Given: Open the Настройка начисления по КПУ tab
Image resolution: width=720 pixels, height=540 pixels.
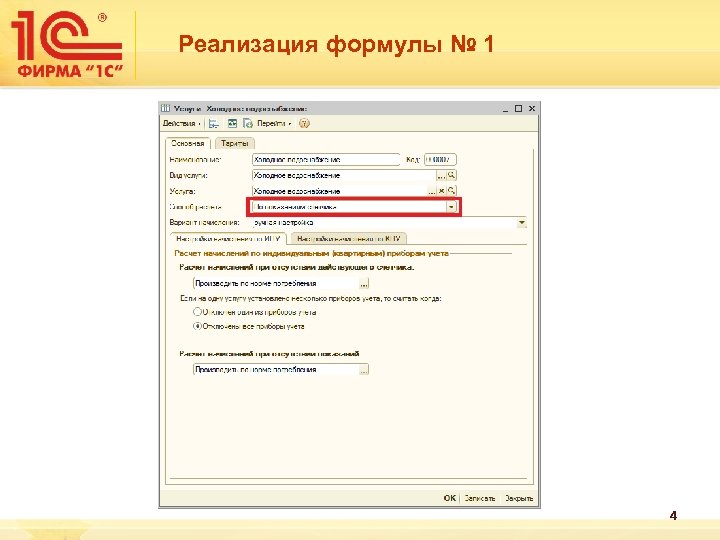Looking at the screenshot, I should point(349,239).
